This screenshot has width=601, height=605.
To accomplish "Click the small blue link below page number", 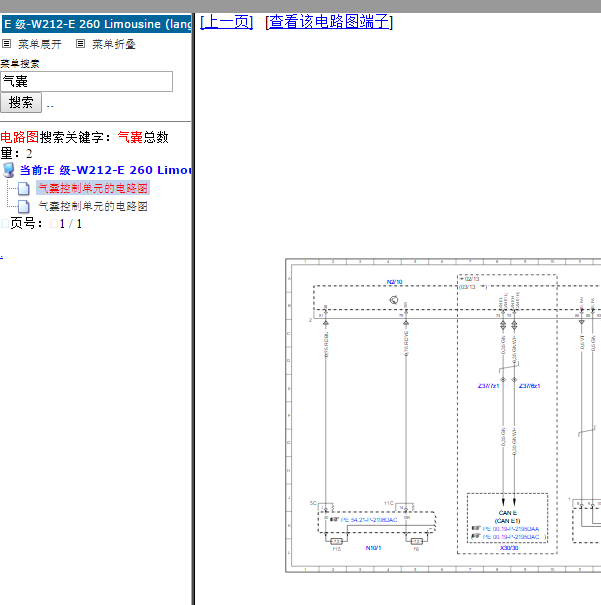I will [2, 257].
